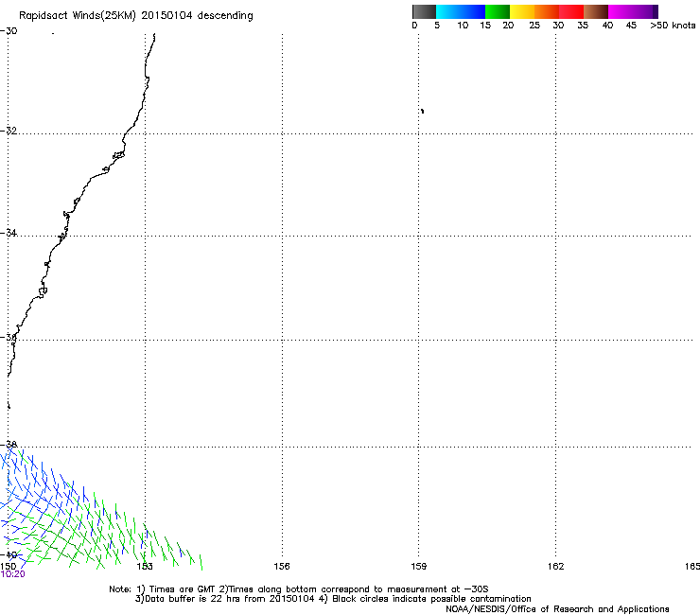
Task: Click the latitude label "-34"
Action: tap(9, 233)
